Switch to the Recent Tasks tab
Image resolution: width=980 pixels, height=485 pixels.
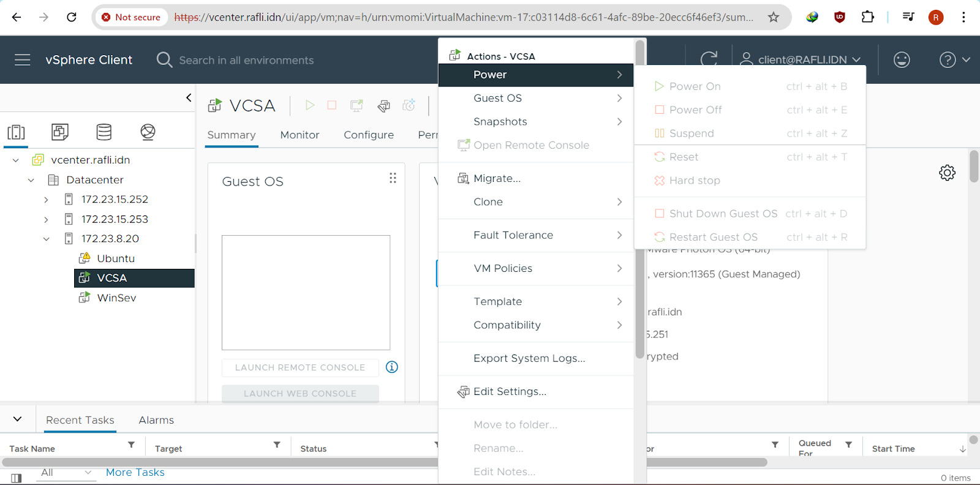[80, 420]
